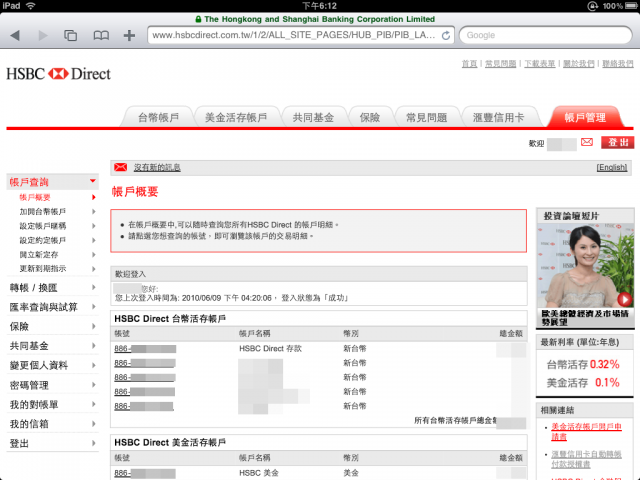Click the 關於我們 top link
This screenshot has height=480, width=640.
(579, 64)
